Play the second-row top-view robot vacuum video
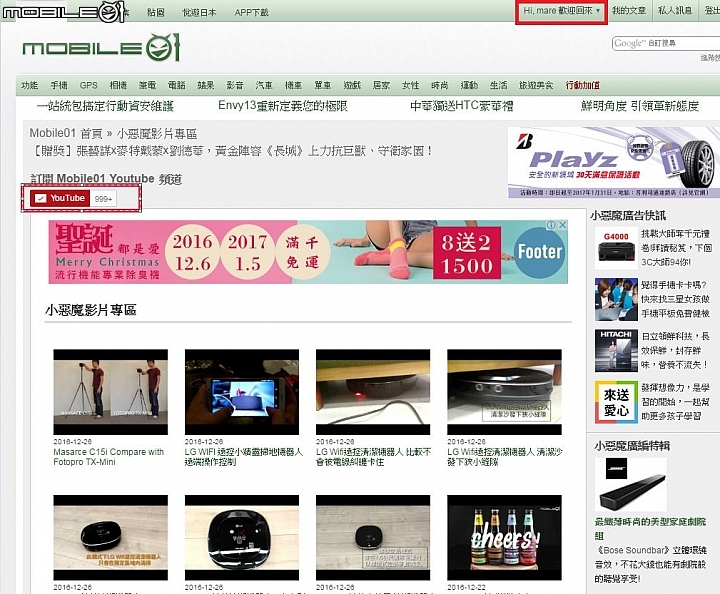This screenshot has height=594, width=720. 242,538
